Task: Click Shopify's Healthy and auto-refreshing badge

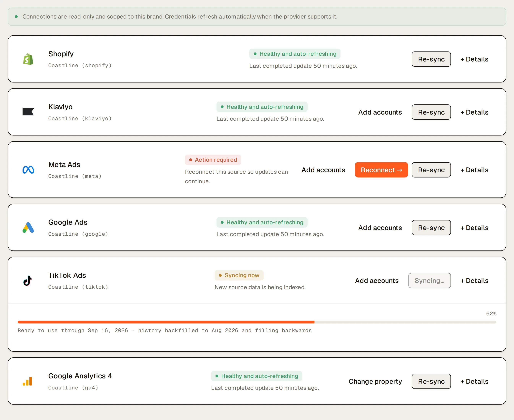Action: click(295, 54)
